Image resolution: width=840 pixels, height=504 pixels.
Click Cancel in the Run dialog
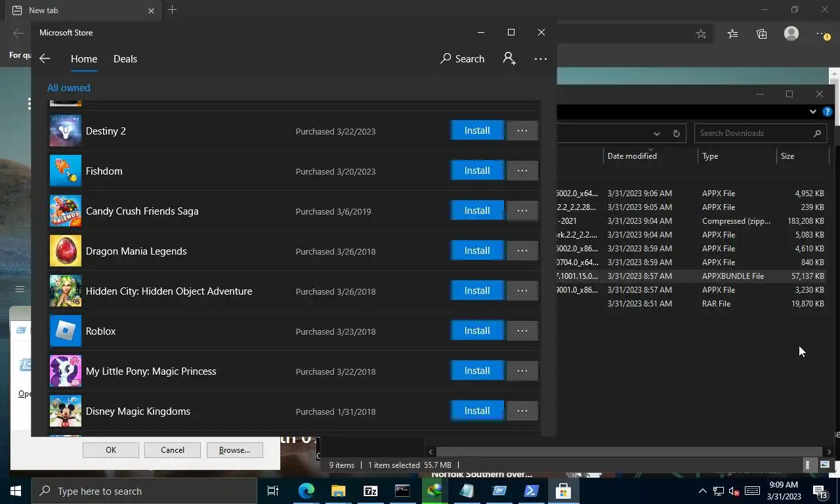click(173, 450)
